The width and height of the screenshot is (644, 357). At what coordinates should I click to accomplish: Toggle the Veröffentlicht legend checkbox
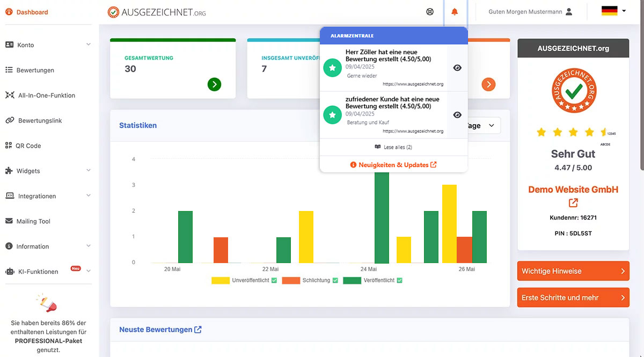tap(399, 280)
